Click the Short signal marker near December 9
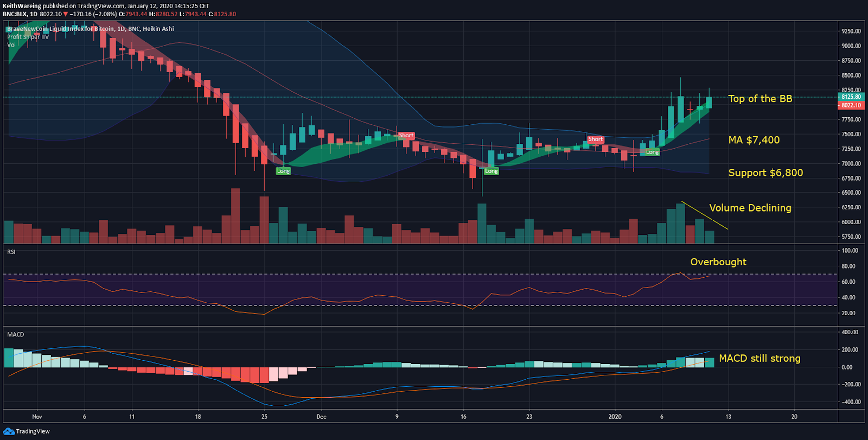The image size is (868, 440). [406, 136]
